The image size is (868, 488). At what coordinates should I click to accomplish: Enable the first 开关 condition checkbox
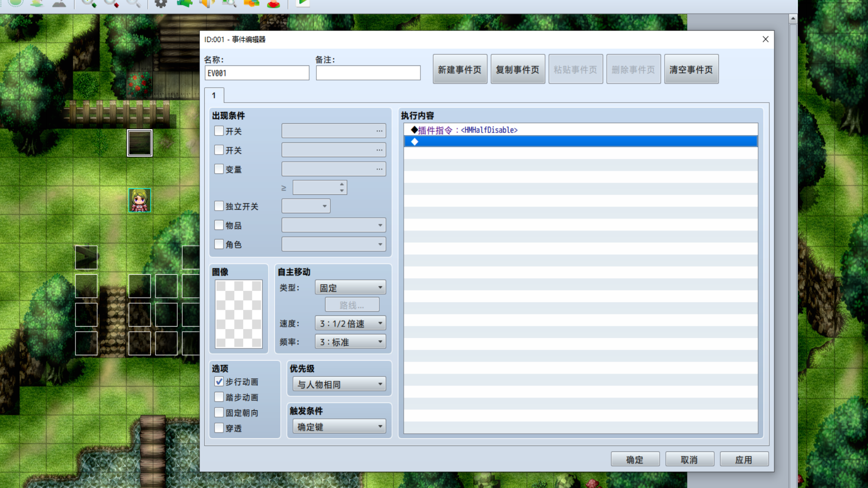point(219,131)
